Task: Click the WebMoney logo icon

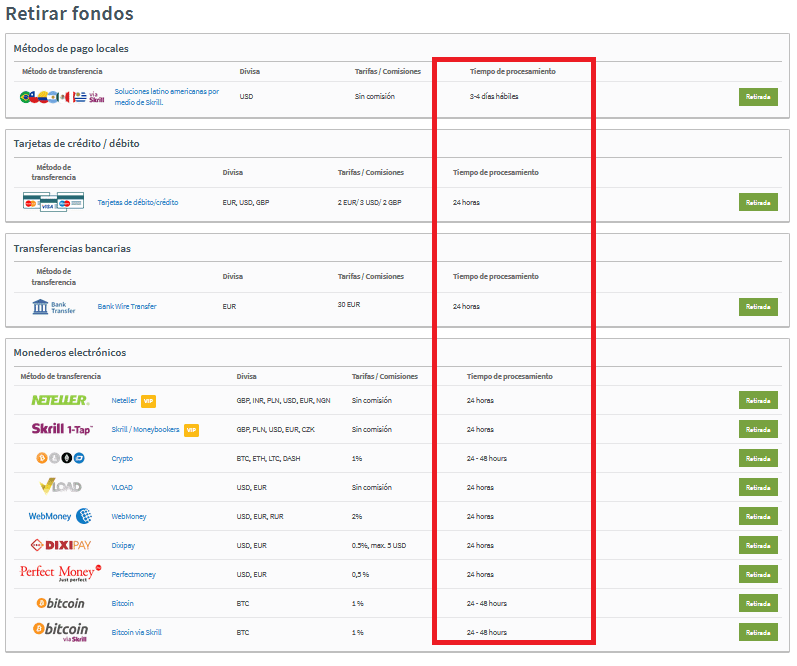Action: pyautogui.click(x=60, y=516)
